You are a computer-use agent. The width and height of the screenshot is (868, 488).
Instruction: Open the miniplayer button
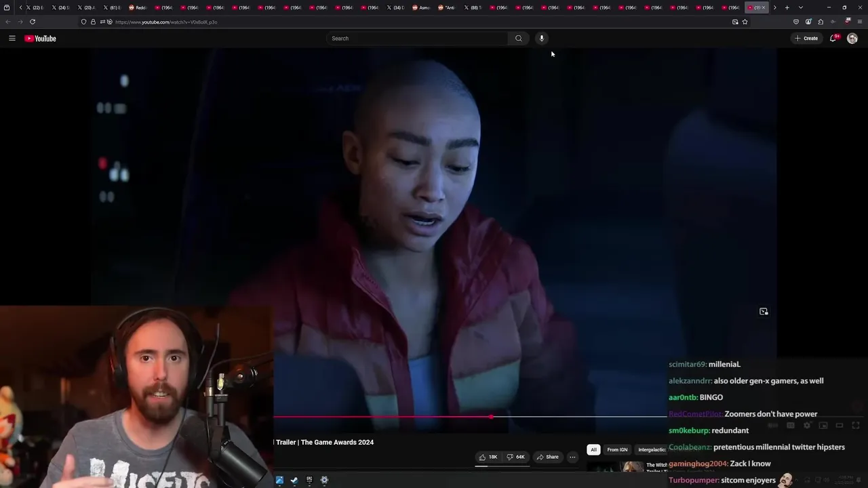click(823, 426)
